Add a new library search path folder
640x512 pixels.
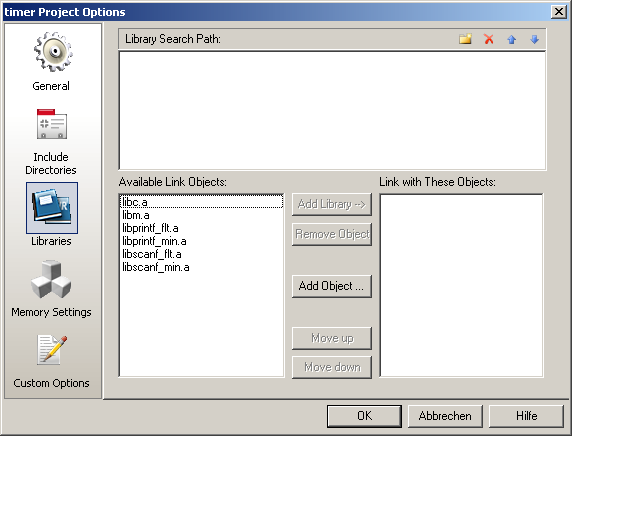click(465, 39)
